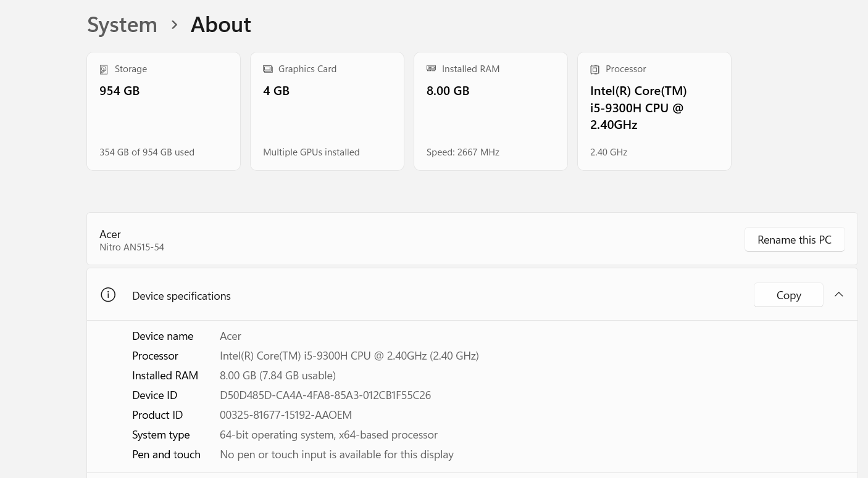Viewport: 868px width, 478px height.
Task: Rename this PC
Action: pyautogui.click(x=795, y=239)
